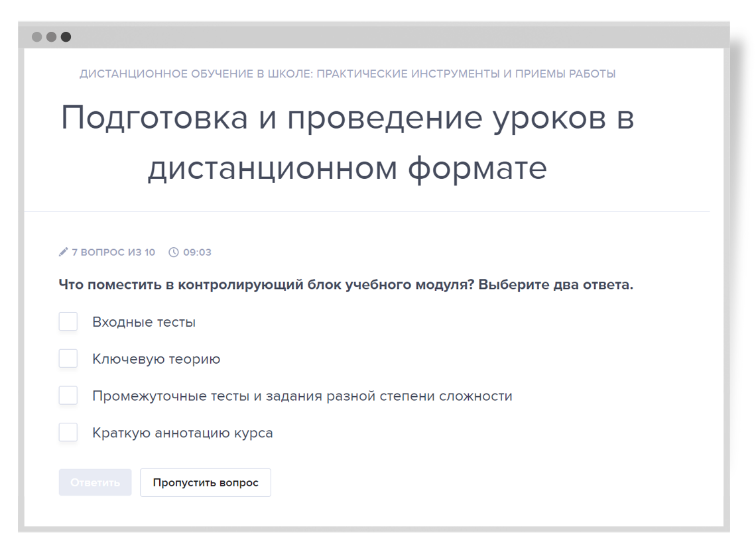Click the question text 'Что поместить в контролирующий блок'
The width and height of the screenshot is (756, 542).
click(x=346, y=286)
